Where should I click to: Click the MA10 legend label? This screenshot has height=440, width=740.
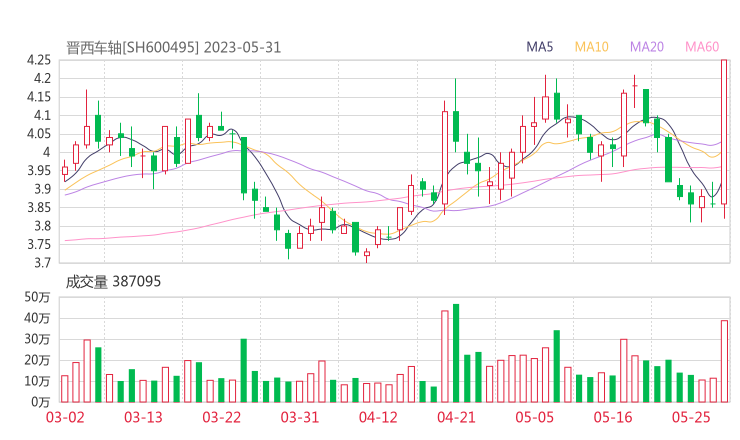(x=591, y=47)
